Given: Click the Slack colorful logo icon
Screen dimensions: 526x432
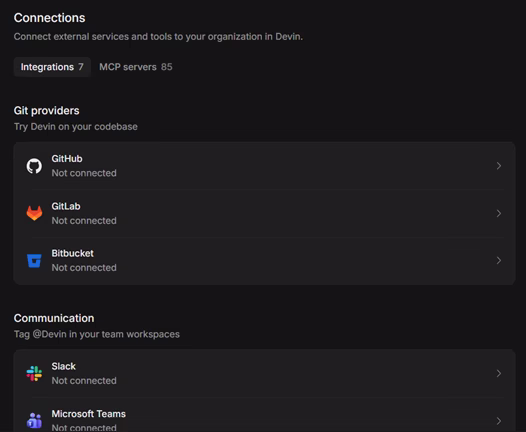Looking at the screenshot, I should point(34,374).
